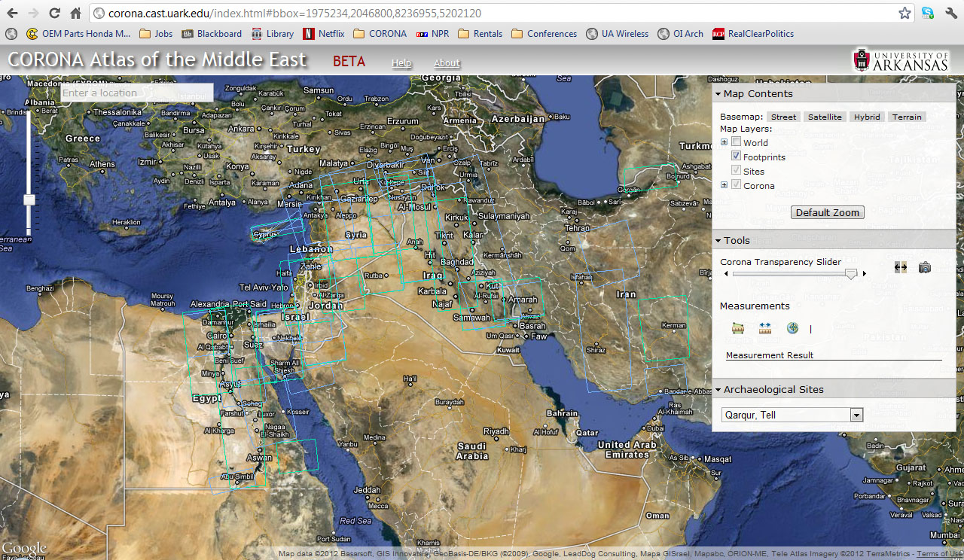The image size is (964, 560).
Task: Open the Qarqur, Tell sites dropdown
Action: click(x=792, y=415)
